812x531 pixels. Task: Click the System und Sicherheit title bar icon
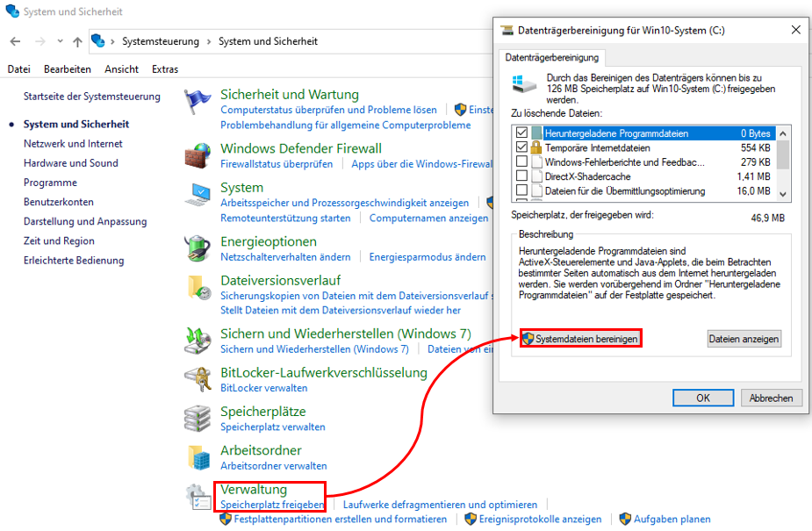pos(12,11)
